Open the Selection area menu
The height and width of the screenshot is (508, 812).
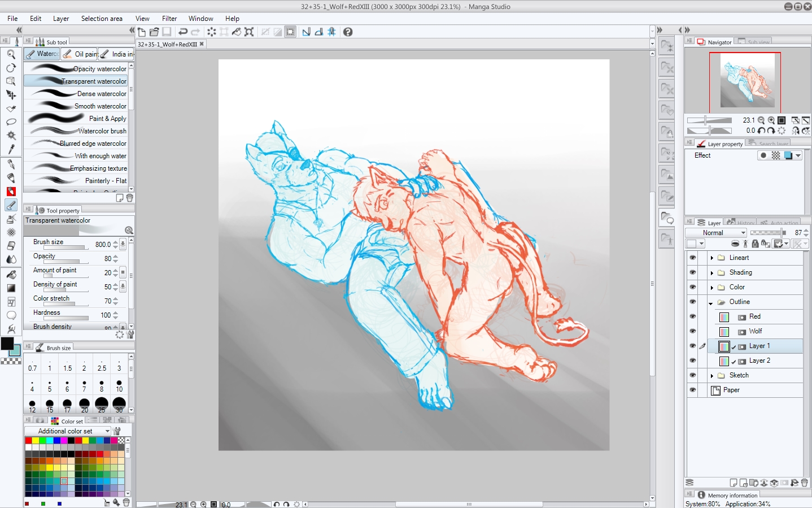pos(102,19)
